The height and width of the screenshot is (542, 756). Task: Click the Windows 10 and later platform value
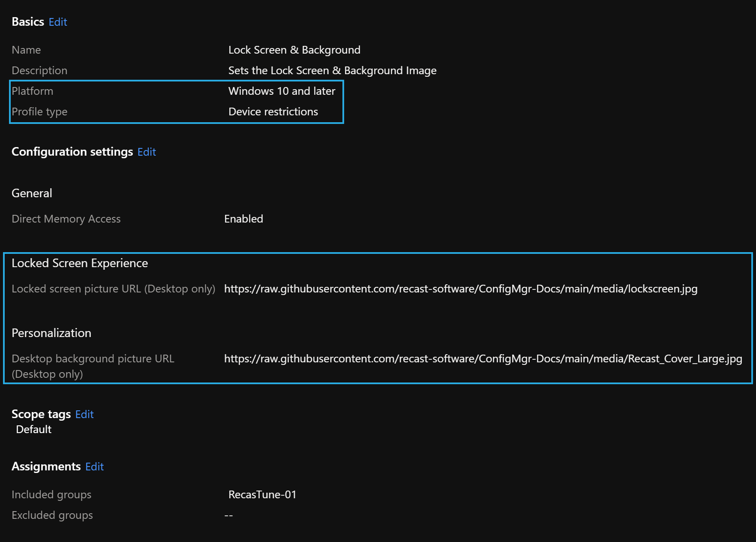pyautogui.click(x=282, y=91)
